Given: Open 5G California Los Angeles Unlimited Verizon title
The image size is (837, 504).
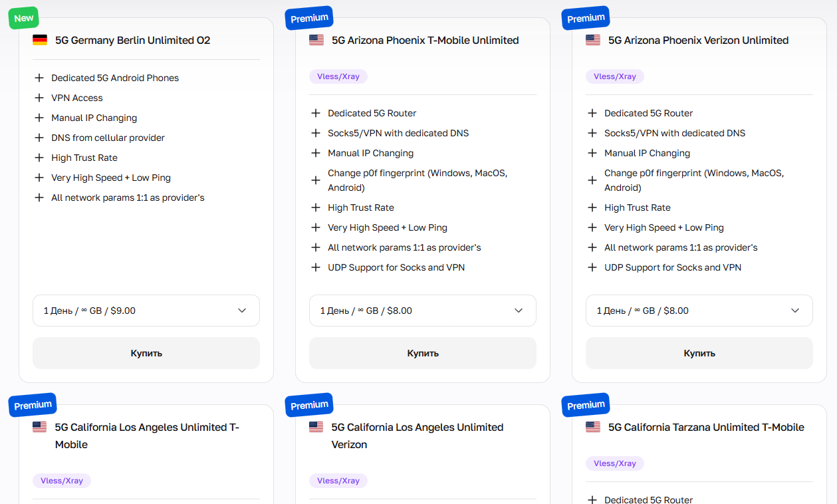Looking at the screenshot, I should (x=417, y=436).
